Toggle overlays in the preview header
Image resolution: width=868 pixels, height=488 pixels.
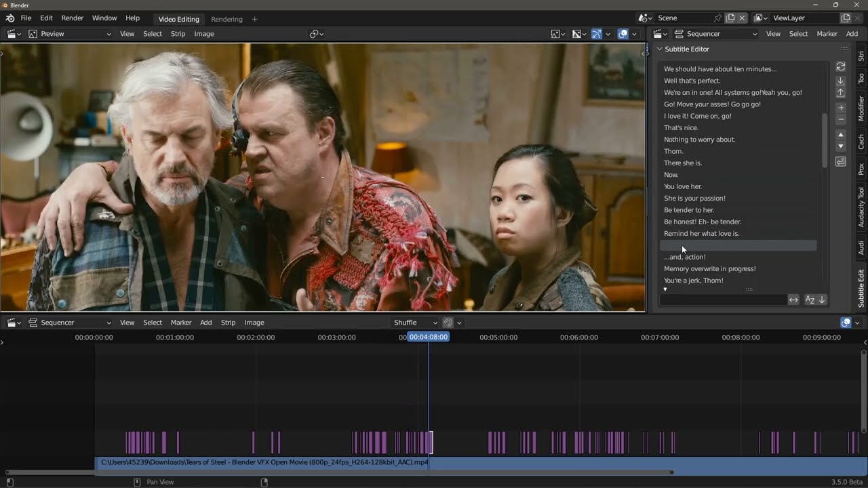(x=623, y=34)
